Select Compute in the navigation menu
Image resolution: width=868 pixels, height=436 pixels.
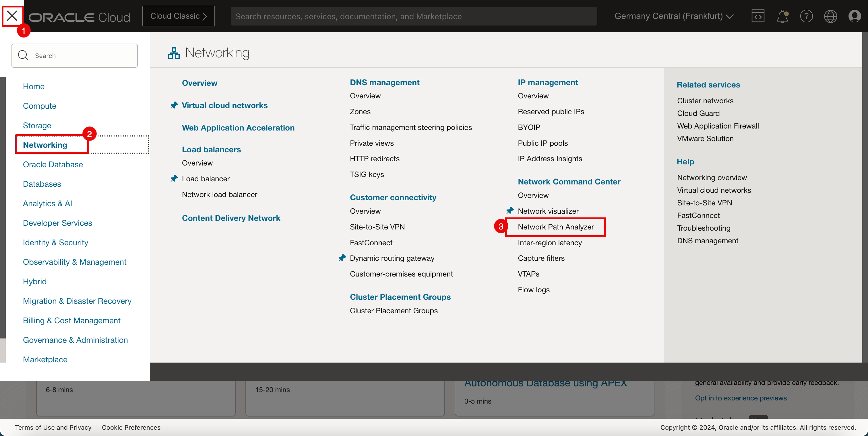click(39, 106)
